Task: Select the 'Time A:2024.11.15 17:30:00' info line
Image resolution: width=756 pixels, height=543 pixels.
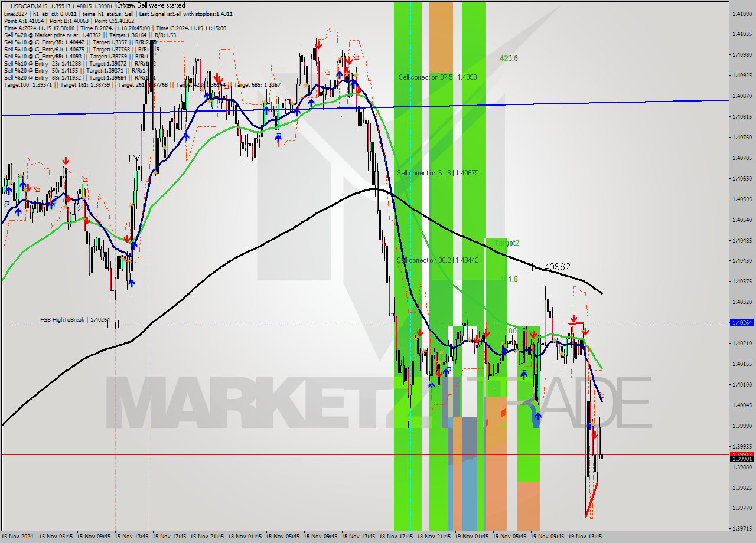Action: pos(115,28)
